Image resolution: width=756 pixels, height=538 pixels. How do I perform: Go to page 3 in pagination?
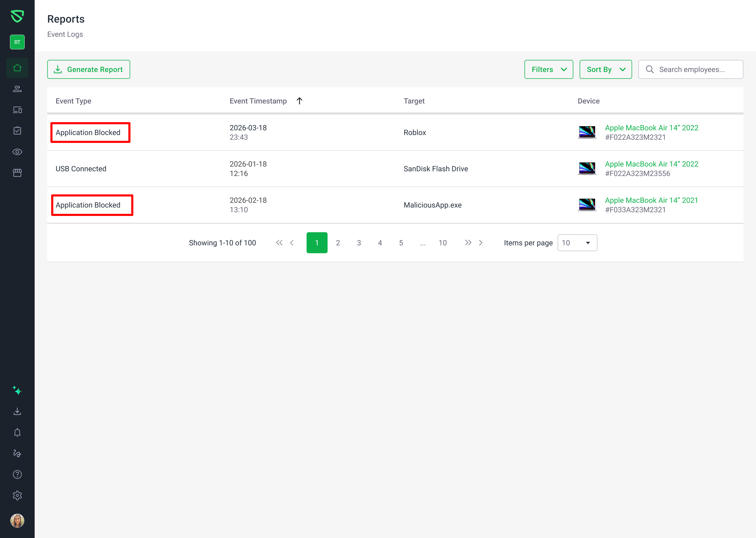click(359, 243)
